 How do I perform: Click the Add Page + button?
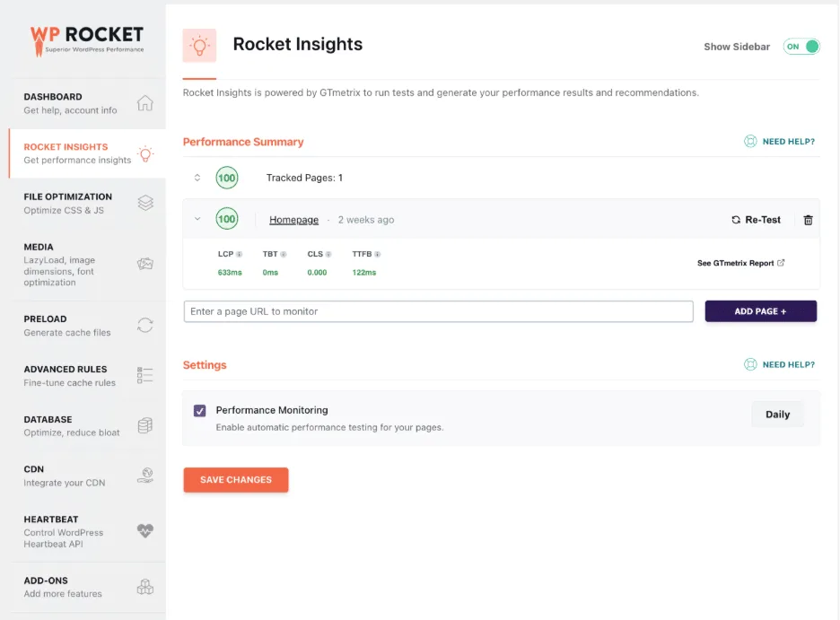click(761, 311)
